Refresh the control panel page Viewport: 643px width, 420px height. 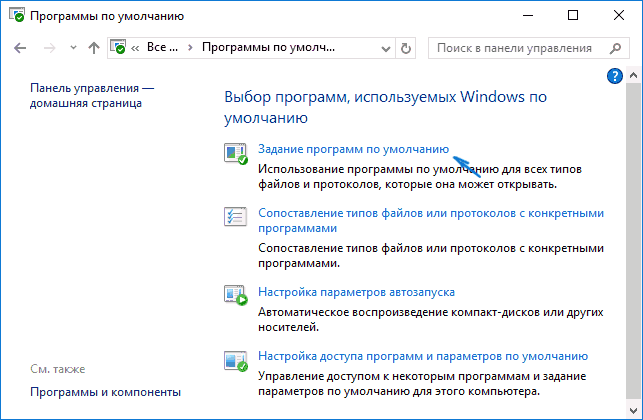[x=406, y=48]
